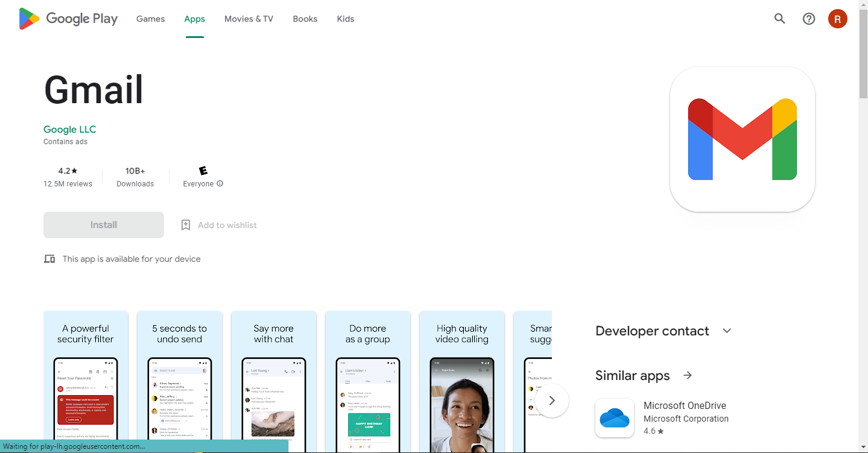
Task: Expand the Developer contact section
Action: pyautogui.click(x=727, y=331)
